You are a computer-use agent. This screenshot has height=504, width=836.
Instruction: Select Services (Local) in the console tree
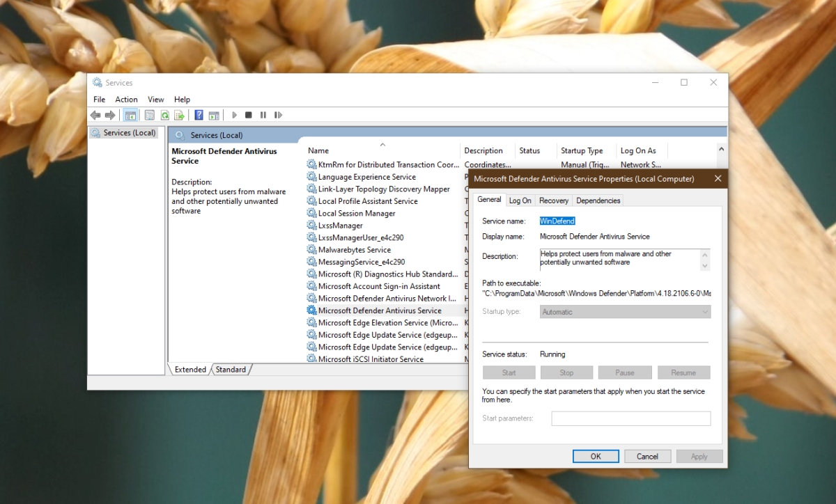(124, 133)
